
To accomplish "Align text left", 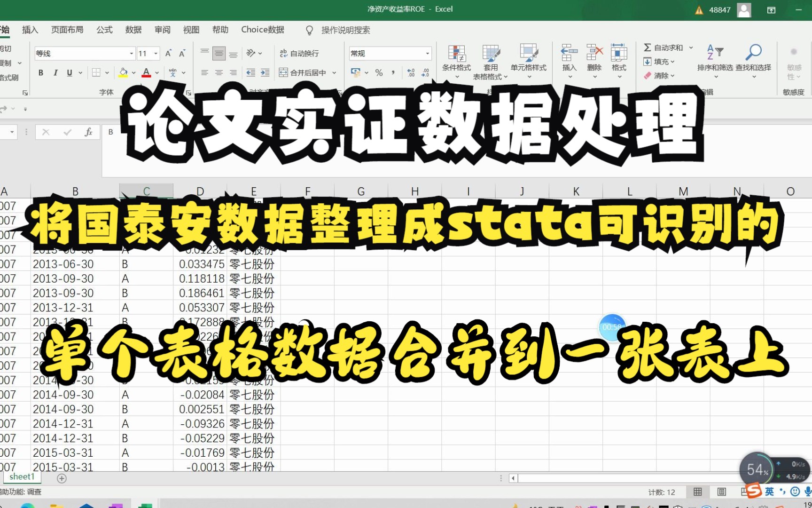I will coord(204,73).
